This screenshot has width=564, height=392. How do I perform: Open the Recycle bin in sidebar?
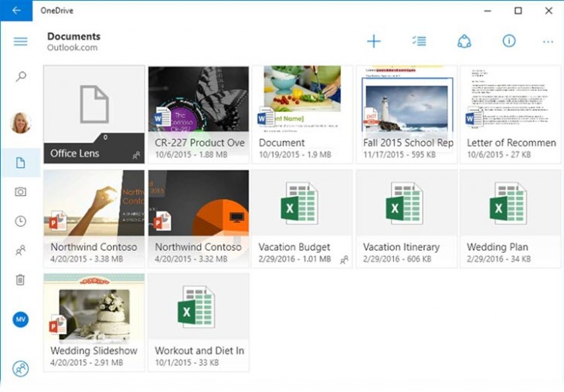[21, 279]
